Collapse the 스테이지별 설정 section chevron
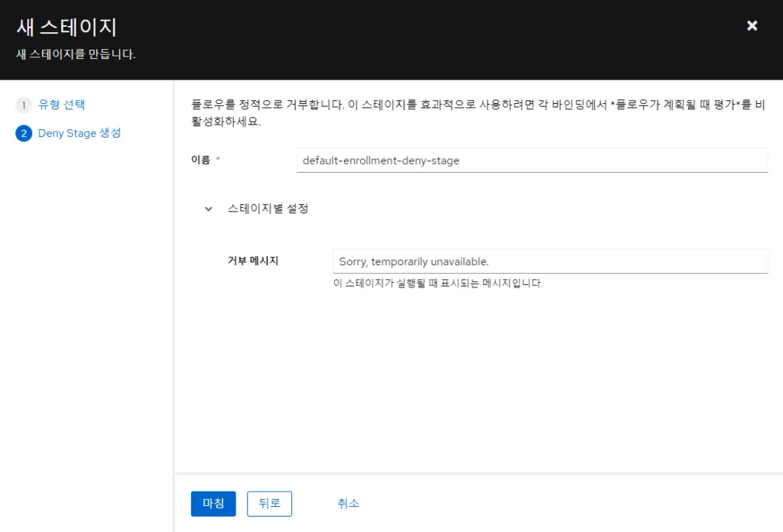Image resolution: width=783 pixels, height=532 pixels. coord(207,208)
